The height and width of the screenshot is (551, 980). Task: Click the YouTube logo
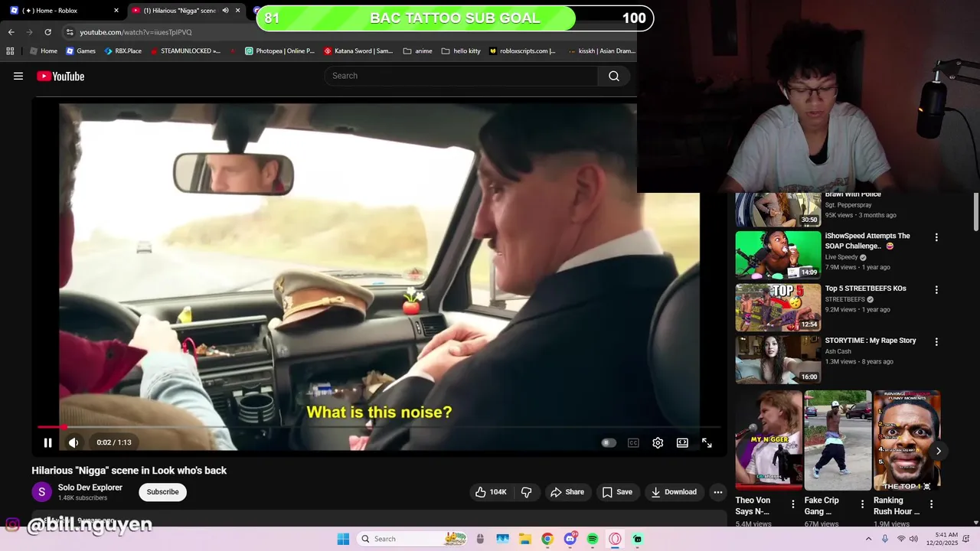pos(60,76)
